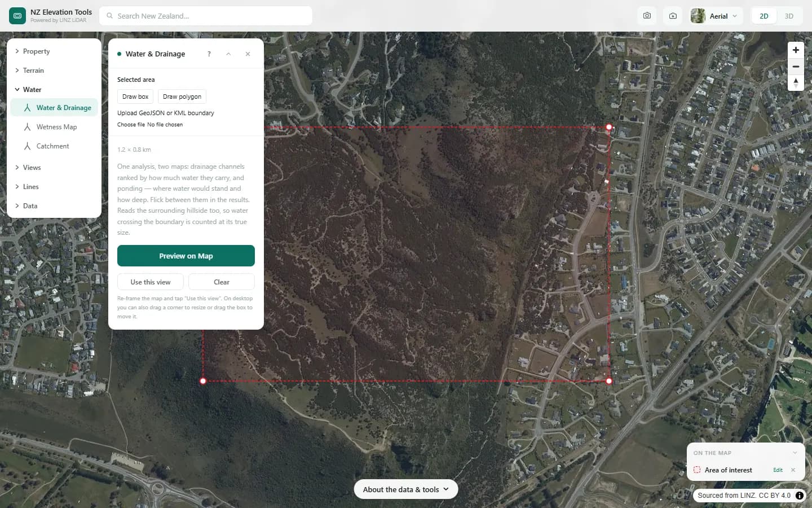Click the Search New Zealand input field

206,16
